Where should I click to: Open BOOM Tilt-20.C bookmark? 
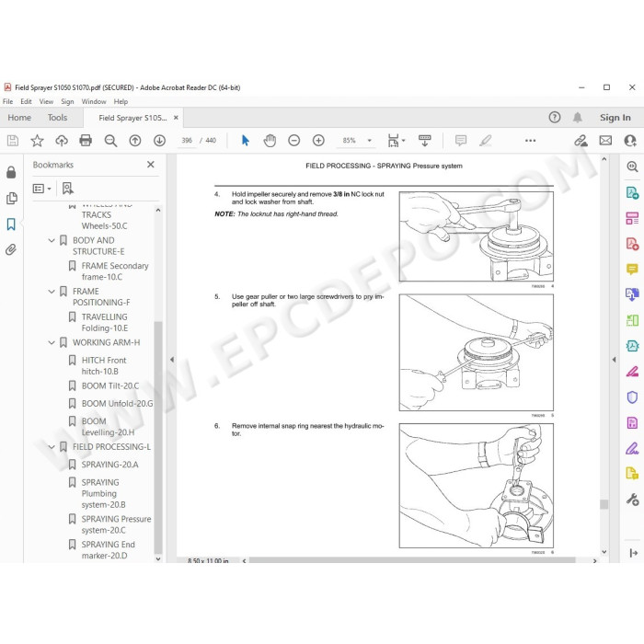click(110, 386)
